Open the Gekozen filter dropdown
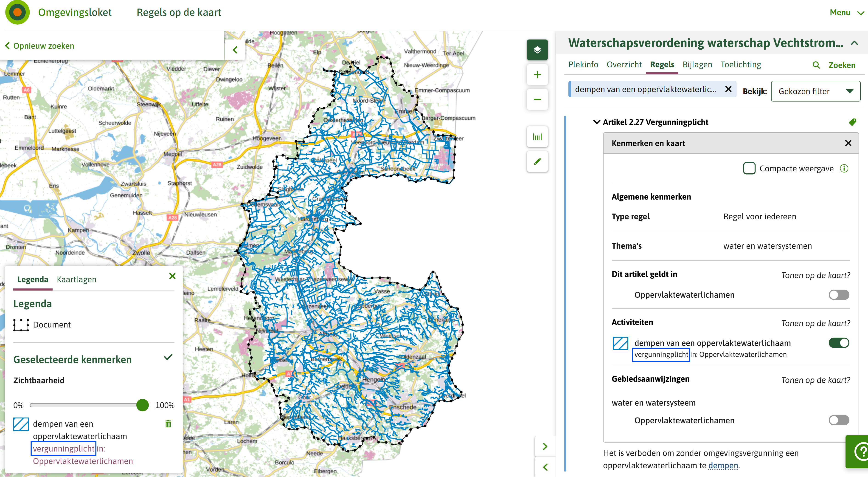Viewport: 868px width, 477px height. (x=815, y=91)
